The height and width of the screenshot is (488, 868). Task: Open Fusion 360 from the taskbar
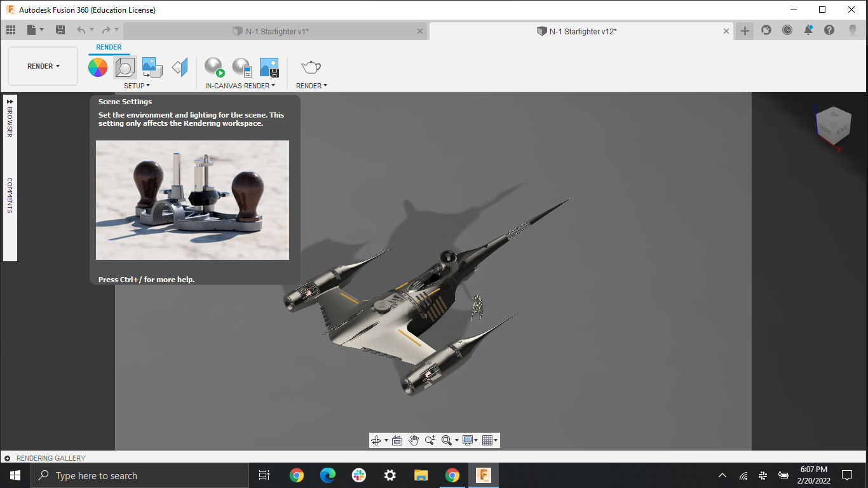pyautogui.click(x=483, y=475)
